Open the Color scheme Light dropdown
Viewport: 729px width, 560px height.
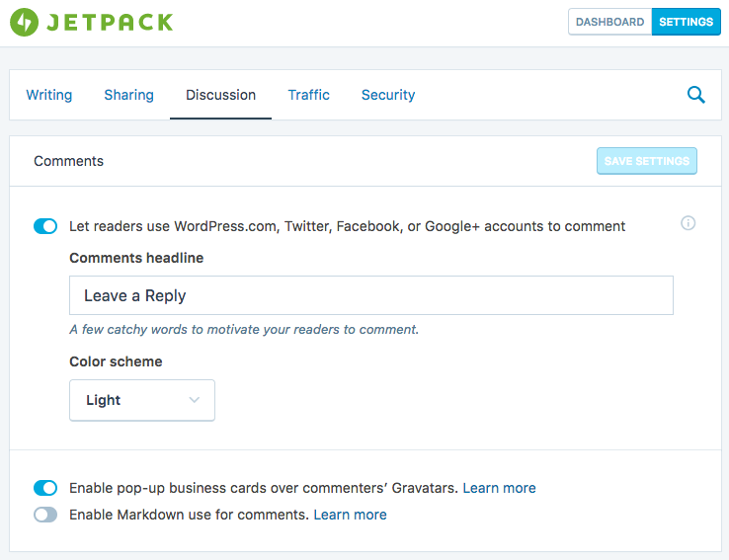point(141,400)
